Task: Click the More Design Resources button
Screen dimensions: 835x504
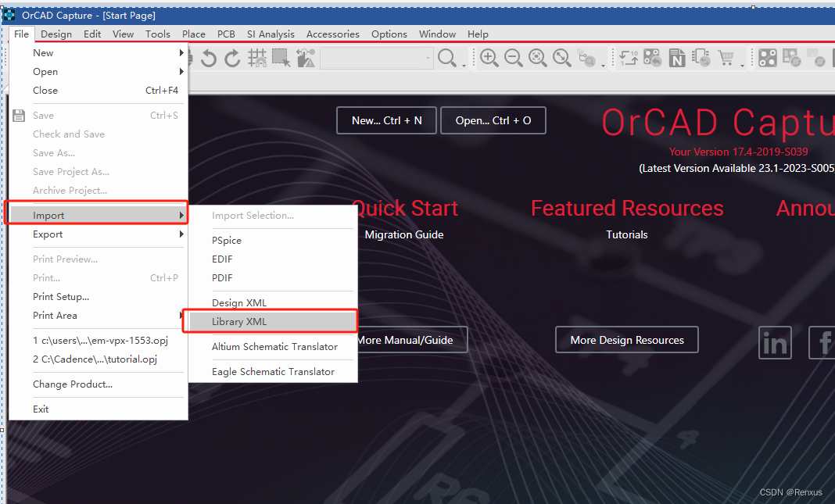Action: tap(626, 339)
